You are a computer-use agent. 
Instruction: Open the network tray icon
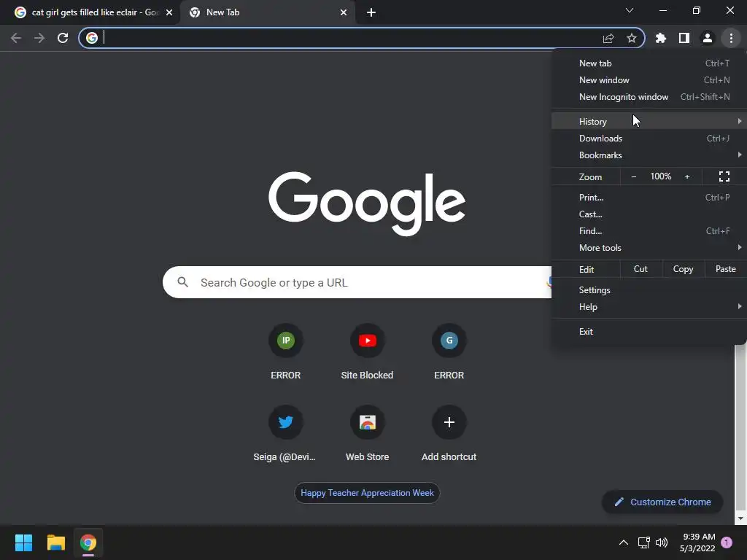pos(643,542)
